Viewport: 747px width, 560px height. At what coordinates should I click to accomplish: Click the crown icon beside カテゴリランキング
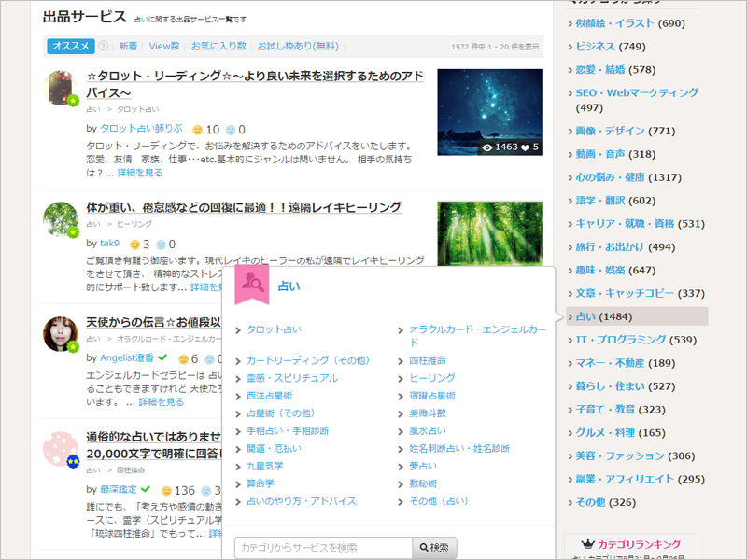tap(588, 544)
